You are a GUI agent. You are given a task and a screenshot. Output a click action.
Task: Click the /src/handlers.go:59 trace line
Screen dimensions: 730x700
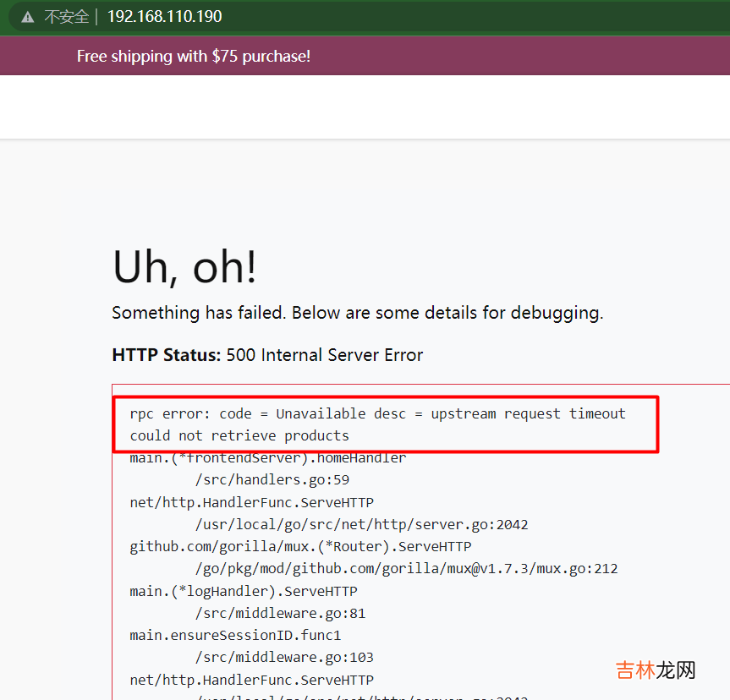272,479
